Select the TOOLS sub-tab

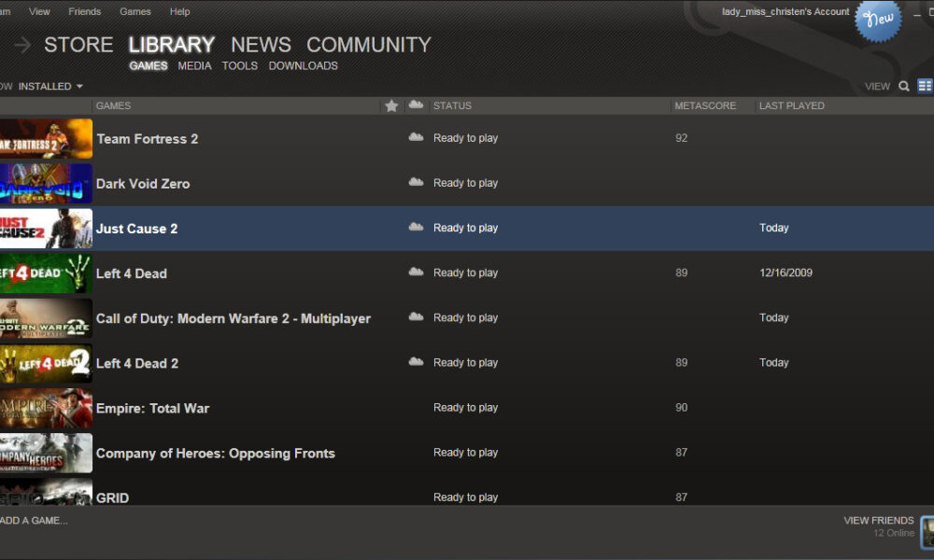tap(240, 65)
